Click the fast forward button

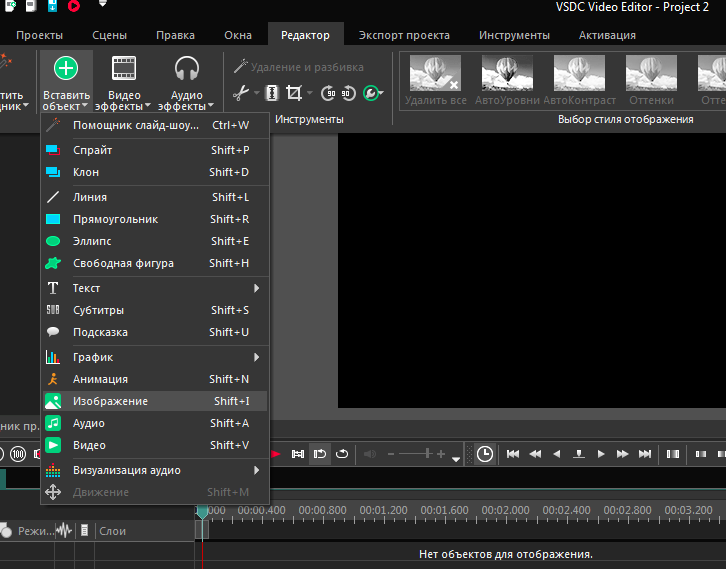click(623, 454)
